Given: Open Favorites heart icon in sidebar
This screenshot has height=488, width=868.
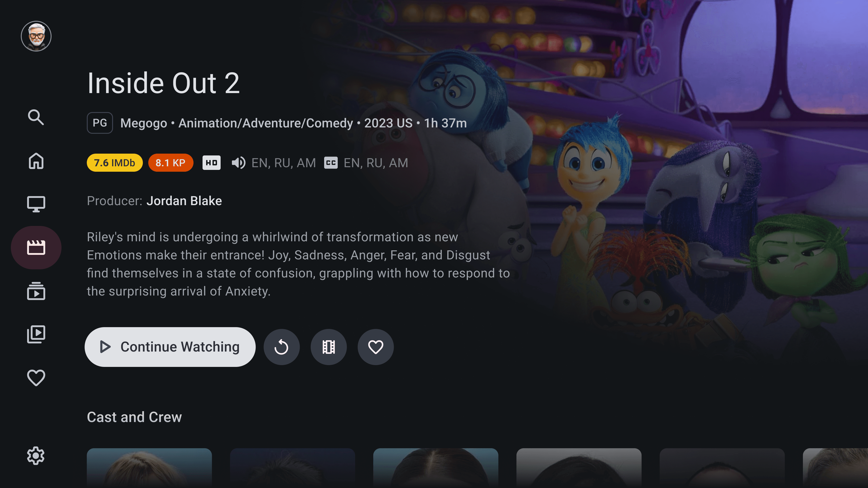Looking at the screenshot, I should pos(36,378).
